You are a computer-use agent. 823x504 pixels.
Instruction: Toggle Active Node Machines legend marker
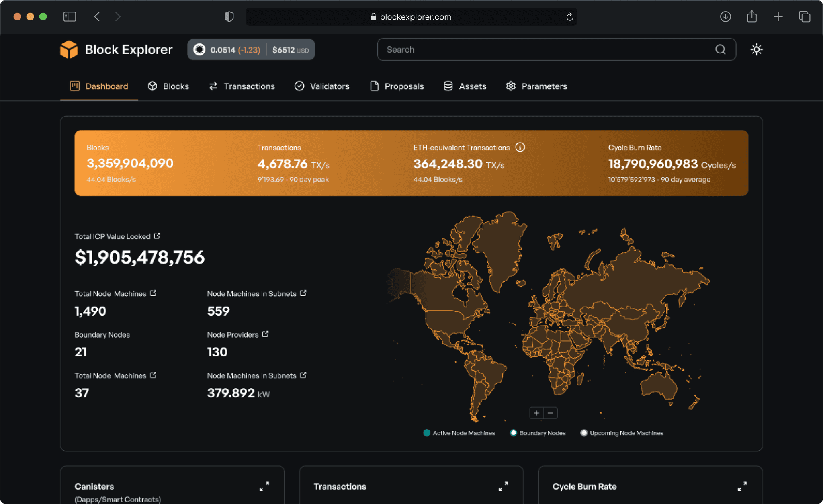(427, 433)
